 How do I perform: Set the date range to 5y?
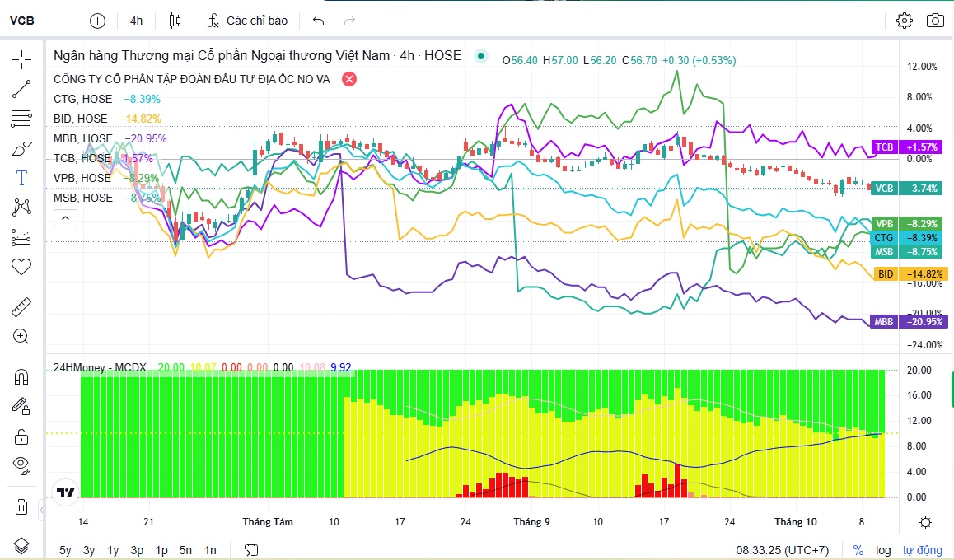[65, 550]
